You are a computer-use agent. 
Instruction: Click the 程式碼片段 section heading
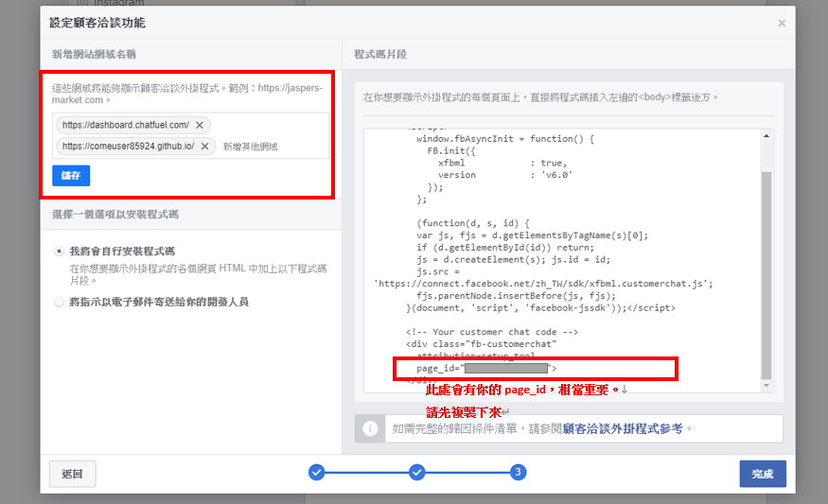(x=380, y=54)
